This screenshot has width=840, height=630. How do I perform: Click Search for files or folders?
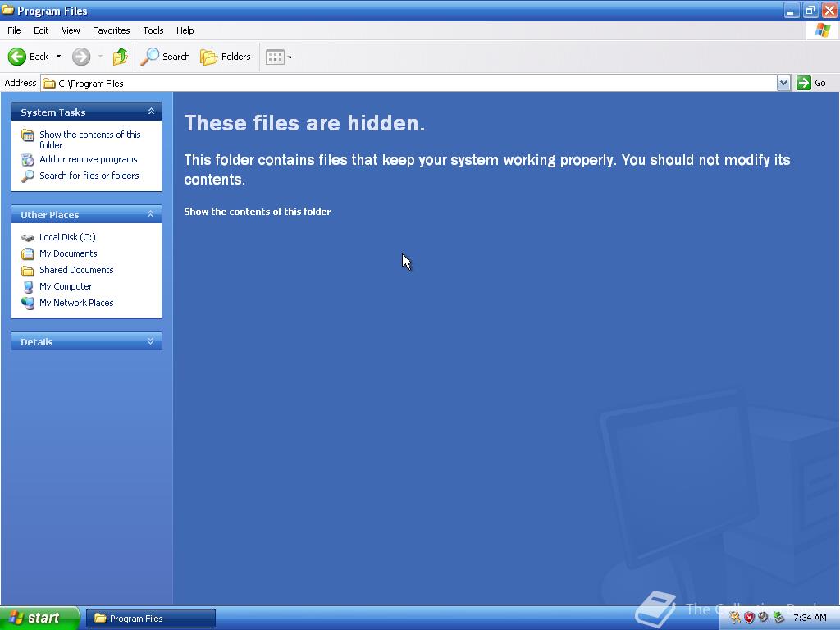pos(89,176)
